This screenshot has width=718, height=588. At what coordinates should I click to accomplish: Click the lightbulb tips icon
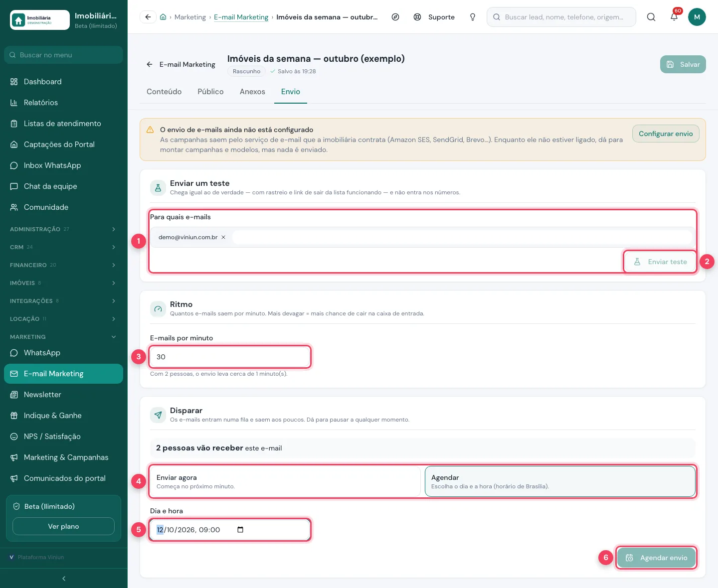(473, 17)
